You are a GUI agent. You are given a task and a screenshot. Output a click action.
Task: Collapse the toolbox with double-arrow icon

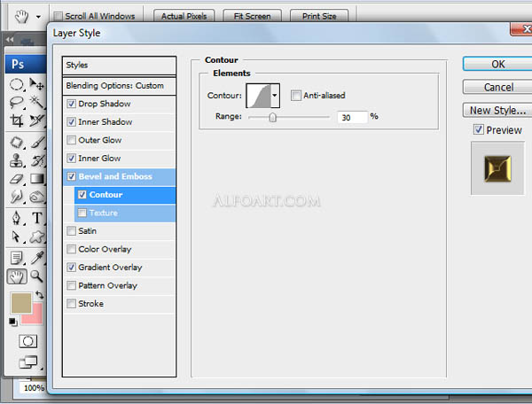[10, 40]
